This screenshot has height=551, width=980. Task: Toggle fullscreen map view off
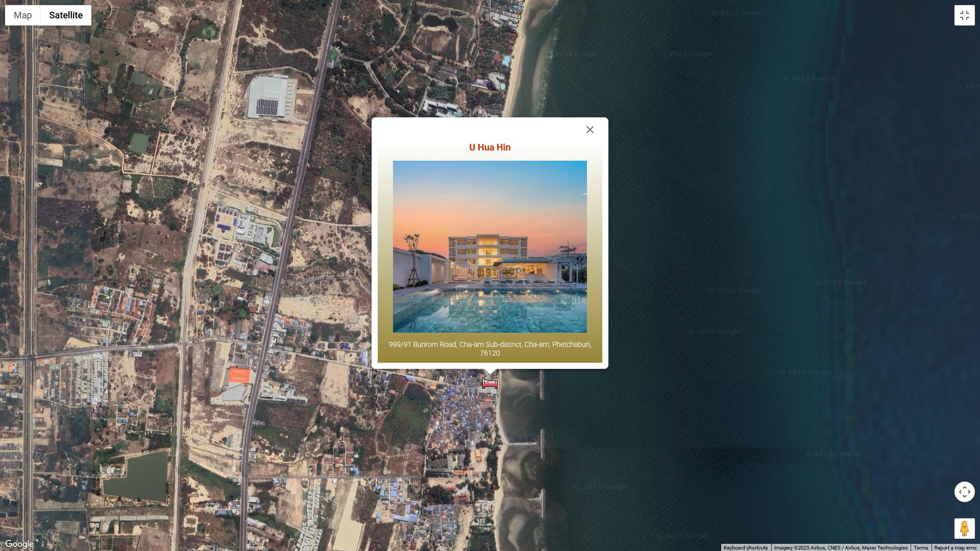[x=964, y=15]
